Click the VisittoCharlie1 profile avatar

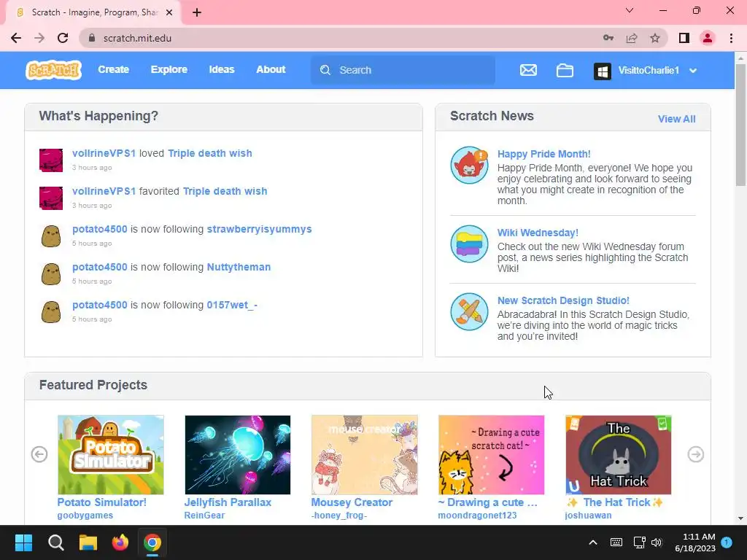click(x=602, y=71)
